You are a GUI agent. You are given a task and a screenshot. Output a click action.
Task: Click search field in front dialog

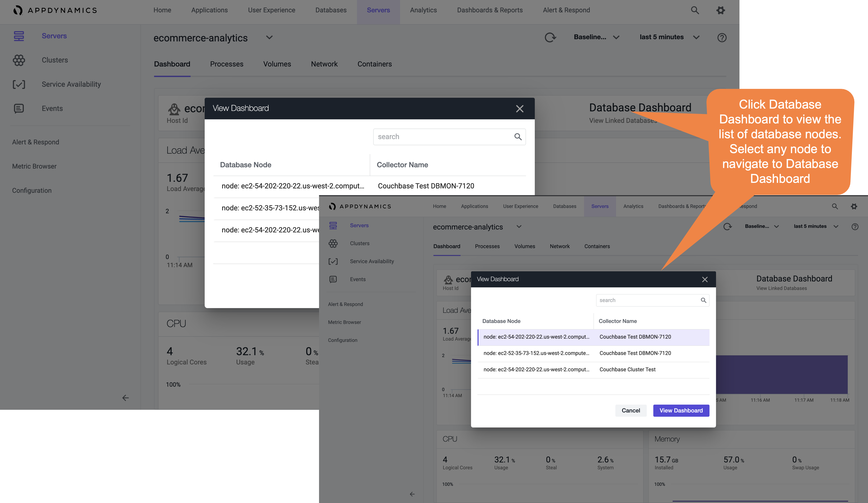pos(652,300)
